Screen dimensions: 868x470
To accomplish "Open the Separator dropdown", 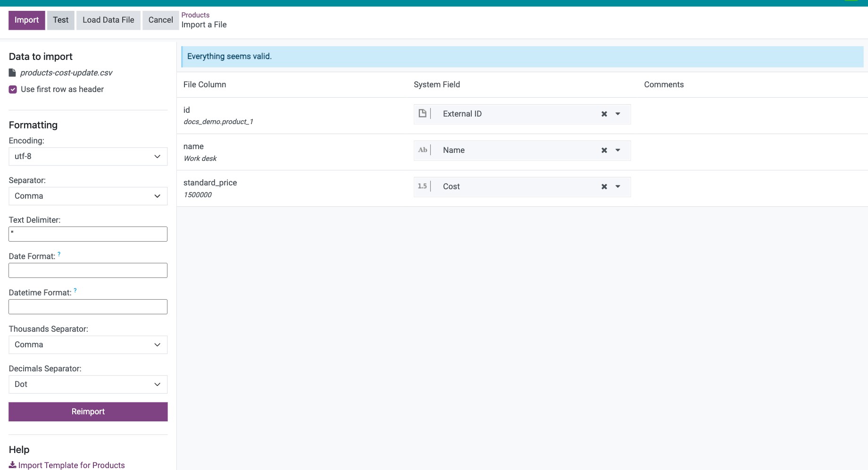I will 88,196.
